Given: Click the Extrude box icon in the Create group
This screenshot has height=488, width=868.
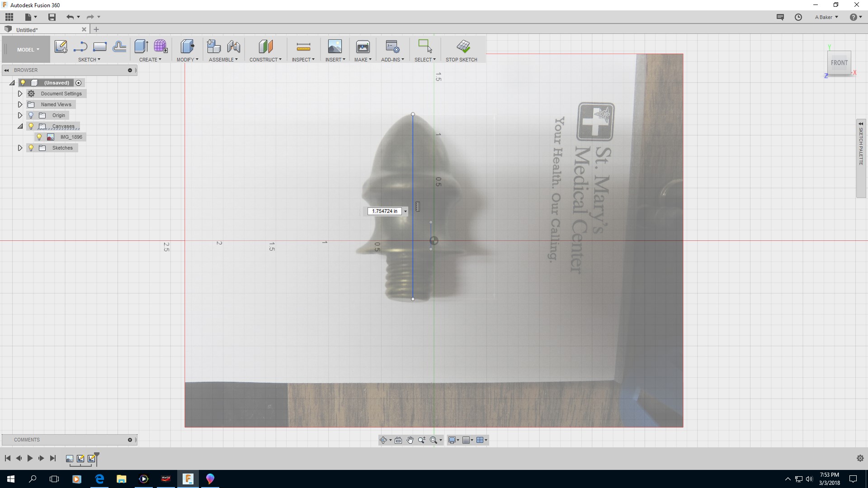Looking at the screenshot, I should pos(141,47).
